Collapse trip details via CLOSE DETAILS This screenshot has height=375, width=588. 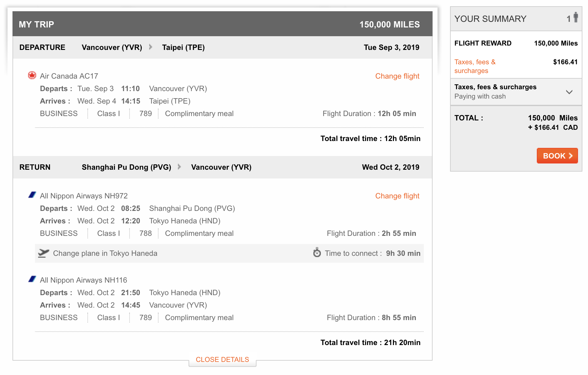[x=222, y=359]
